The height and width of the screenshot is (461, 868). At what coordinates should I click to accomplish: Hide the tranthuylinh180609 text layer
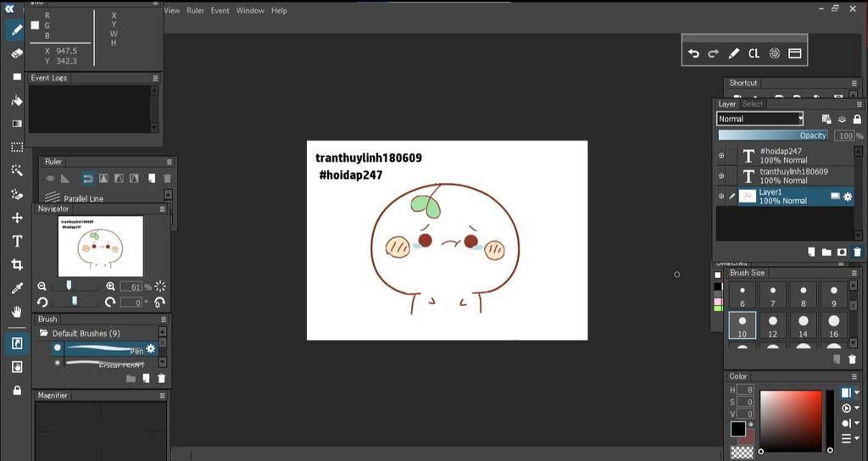point(721,176)
